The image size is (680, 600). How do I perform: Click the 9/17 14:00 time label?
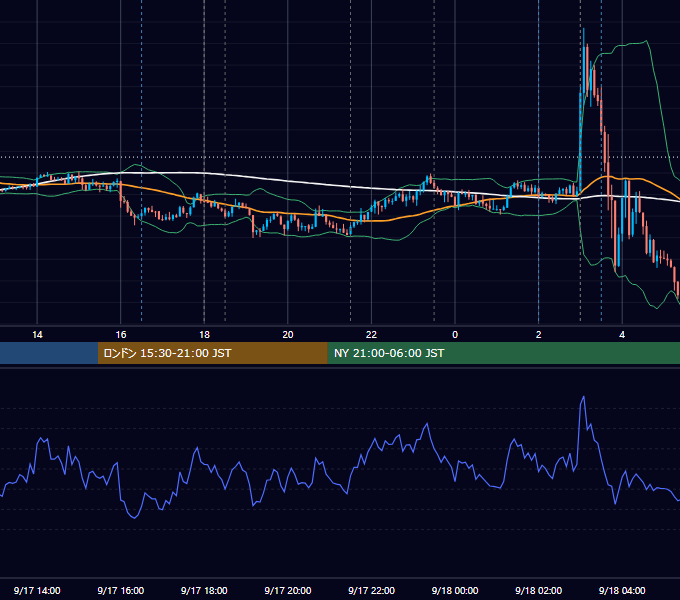[x=37, y=590]
